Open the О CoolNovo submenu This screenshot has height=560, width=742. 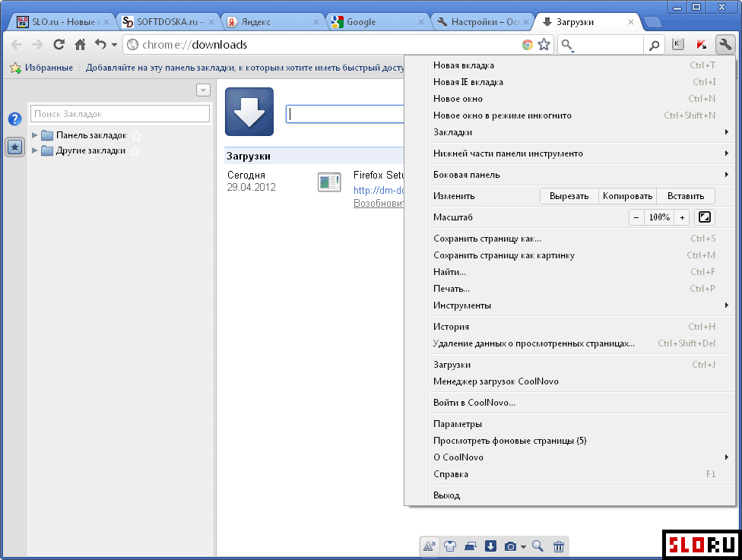click(582, 457)
